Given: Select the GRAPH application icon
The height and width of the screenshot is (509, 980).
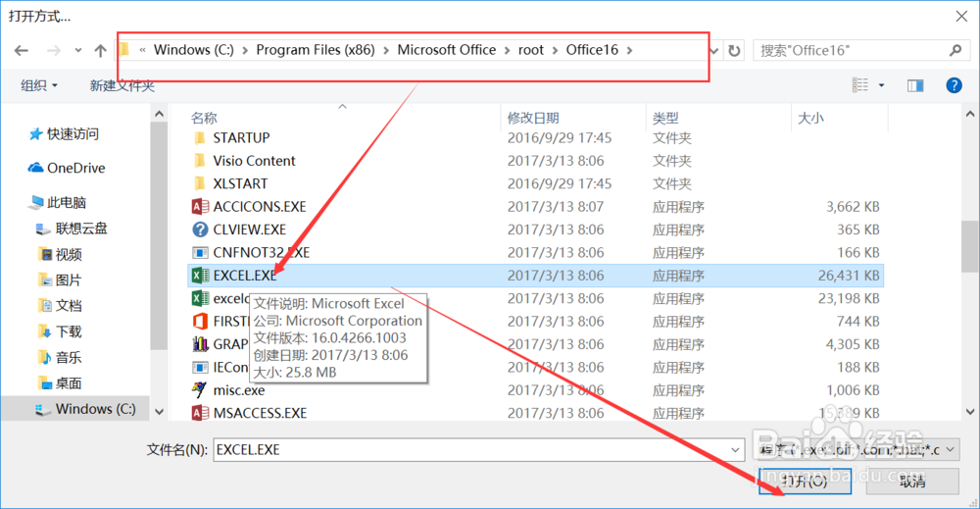Looking at the screenshot, I should tap(200, 344).
